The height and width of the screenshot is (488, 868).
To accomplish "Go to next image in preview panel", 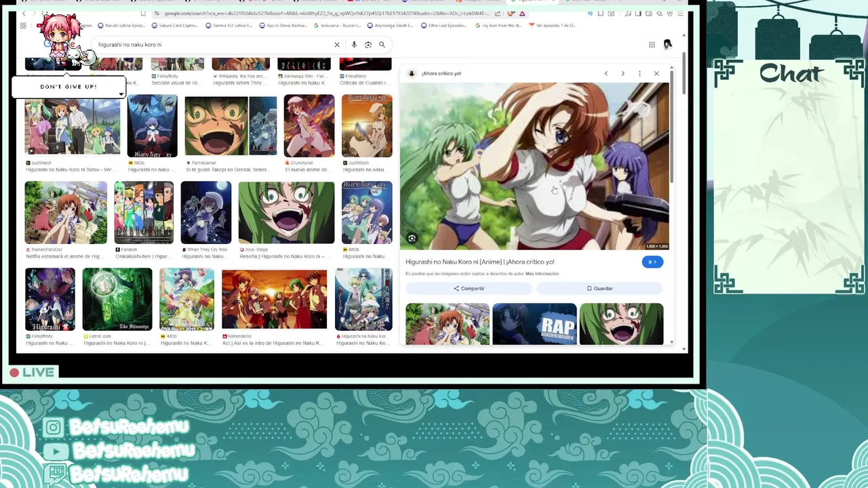I will pyautogui.click(x=623, y=73).
